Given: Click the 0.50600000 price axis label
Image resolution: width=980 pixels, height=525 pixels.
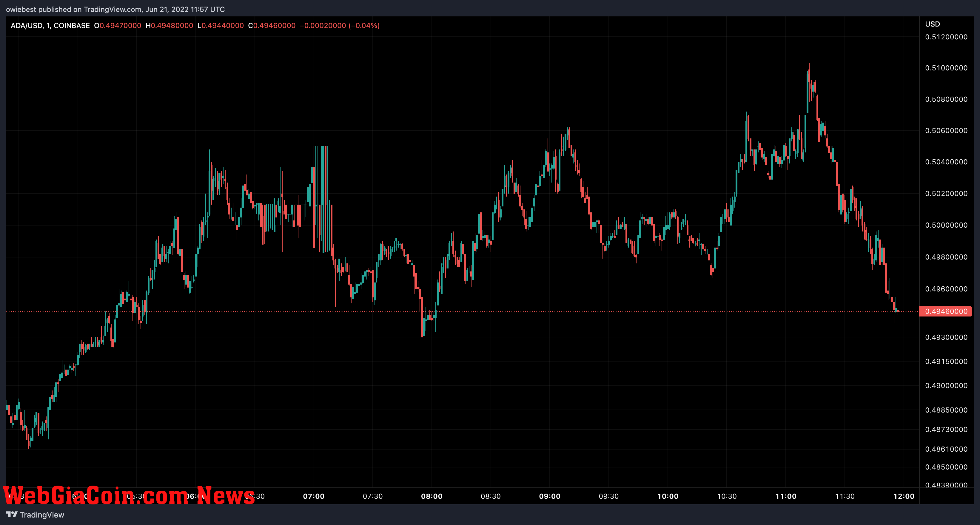Looking at the screenshot, I should tap(946, 130).
